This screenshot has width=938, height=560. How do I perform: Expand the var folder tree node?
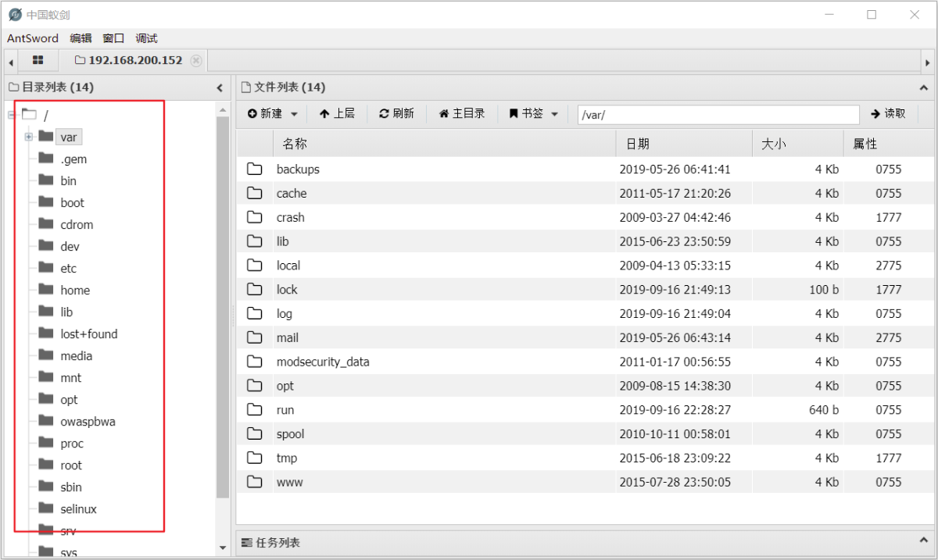(28, 137)
